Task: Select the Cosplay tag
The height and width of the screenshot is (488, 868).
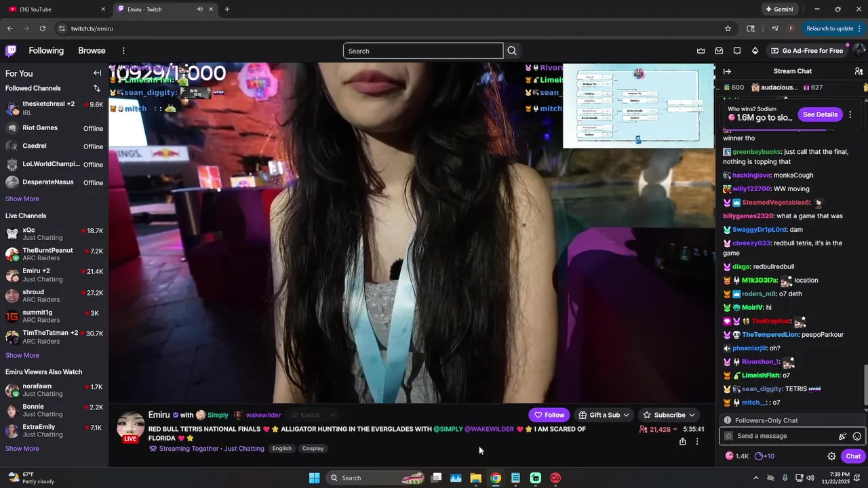Action: (313, 449)
